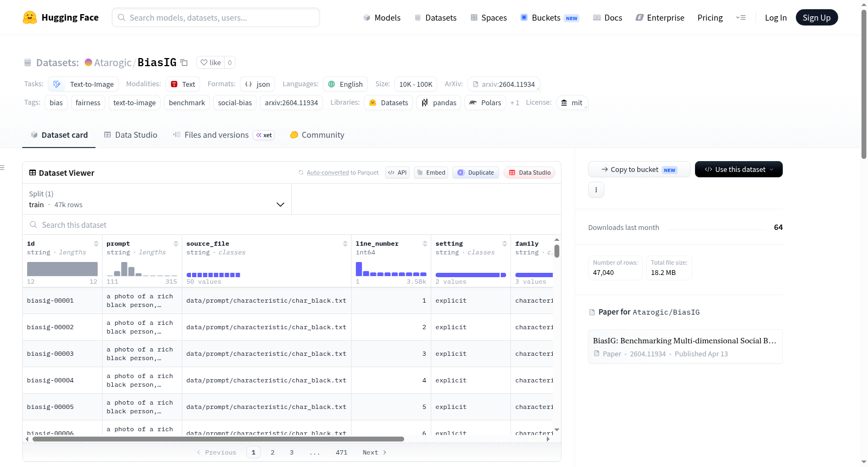Expand the Split train dropdown

(x=157, y=199)
